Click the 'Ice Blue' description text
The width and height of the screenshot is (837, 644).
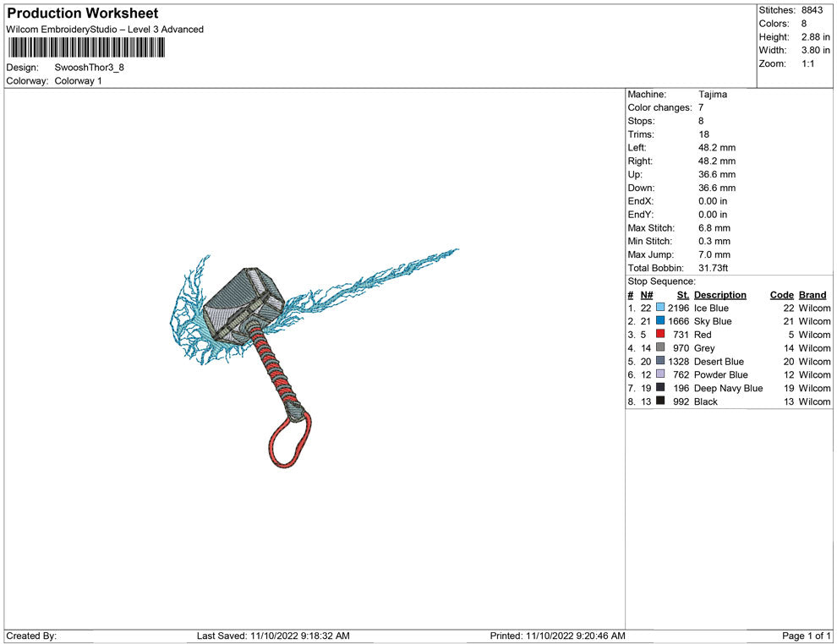[x=711, y=308]
